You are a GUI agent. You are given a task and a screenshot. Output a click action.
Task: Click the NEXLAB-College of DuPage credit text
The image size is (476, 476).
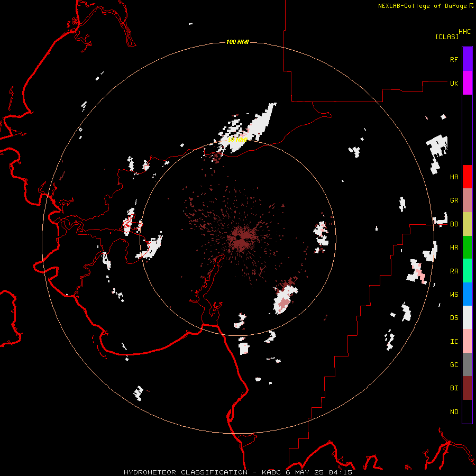423,6
